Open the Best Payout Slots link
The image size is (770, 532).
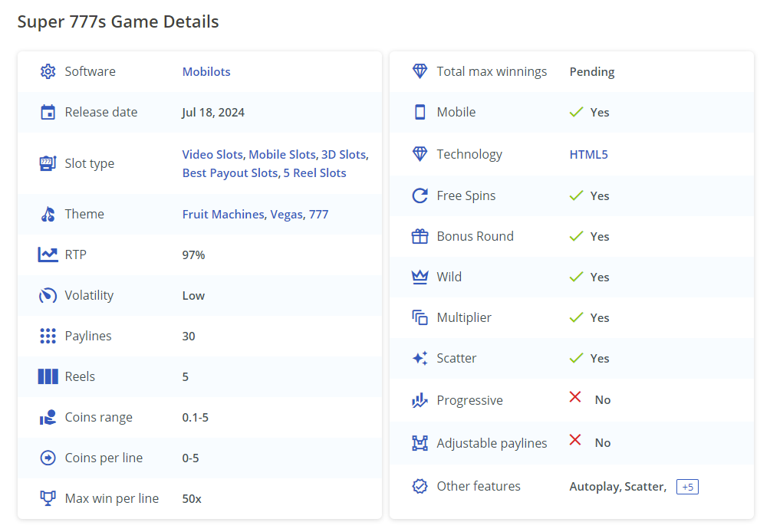[230, 173]
